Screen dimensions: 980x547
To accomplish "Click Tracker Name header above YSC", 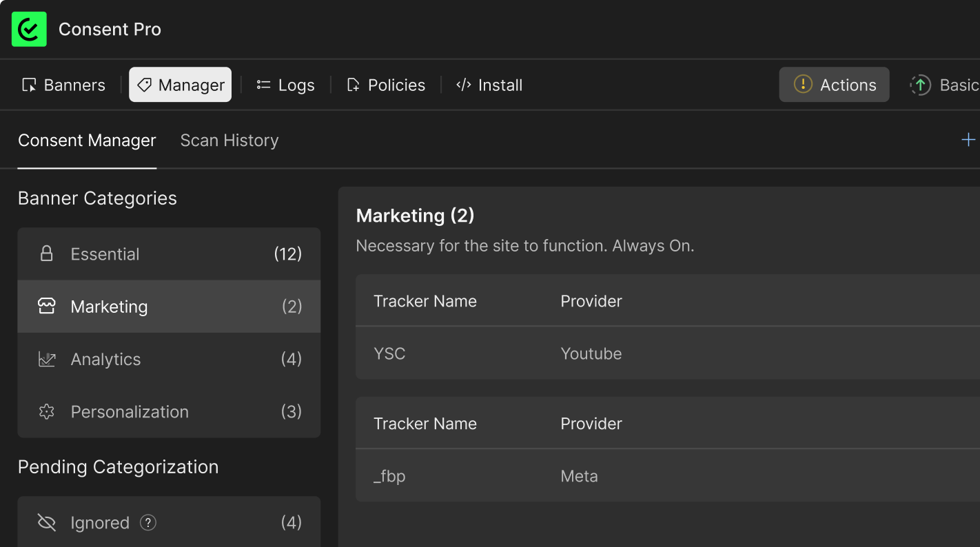I will (425, 301).
